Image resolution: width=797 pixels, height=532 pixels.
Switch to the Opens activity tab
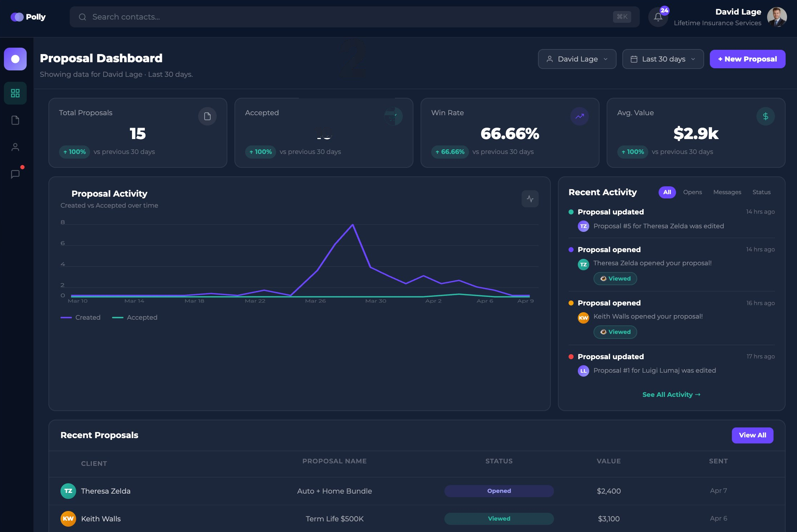[x=692, y=192]
